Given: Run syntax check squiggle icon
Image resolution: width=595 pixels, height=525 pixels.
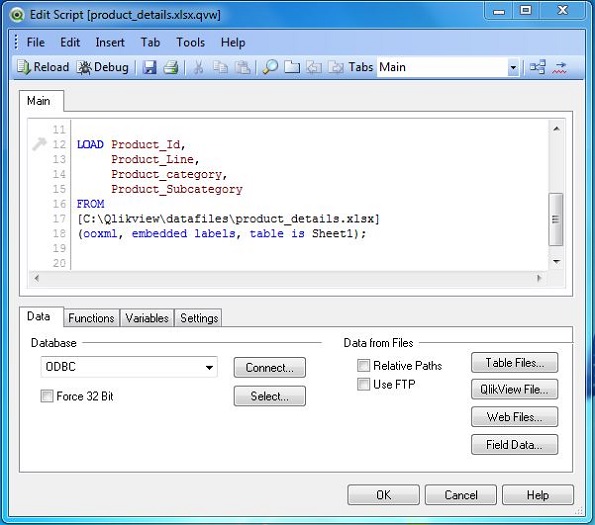Looking at the screenshot, I should tap(559, 68).
